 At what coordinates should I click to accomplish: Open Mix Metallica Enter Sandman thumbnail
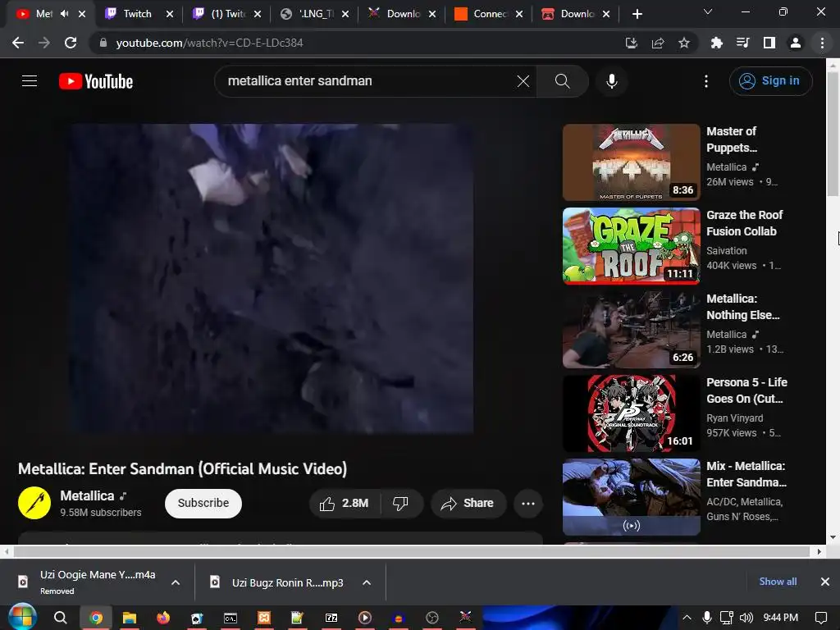coord(631,496)
